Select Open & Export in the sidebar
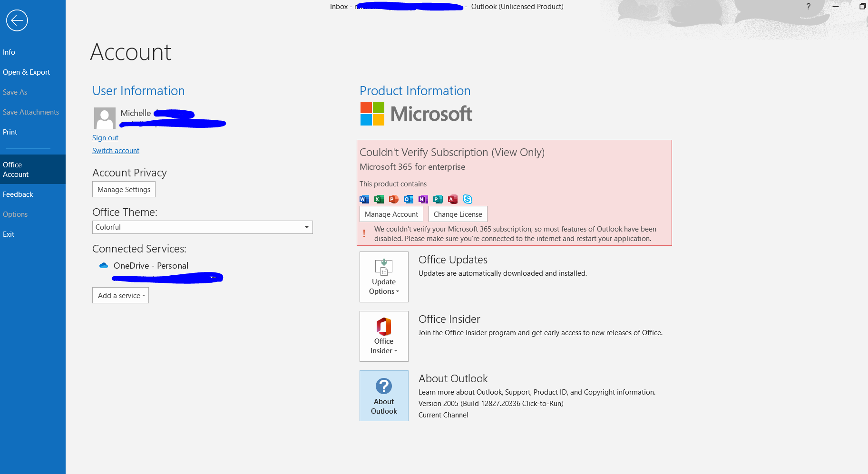The height and width of the screenshot is (474, 868). 33,72
